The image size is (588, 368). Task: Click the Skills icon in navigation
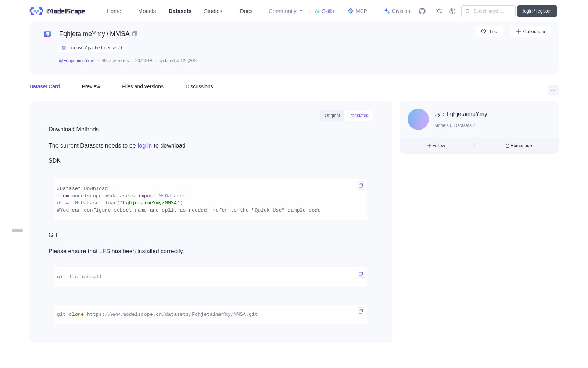tap(317, 11)
